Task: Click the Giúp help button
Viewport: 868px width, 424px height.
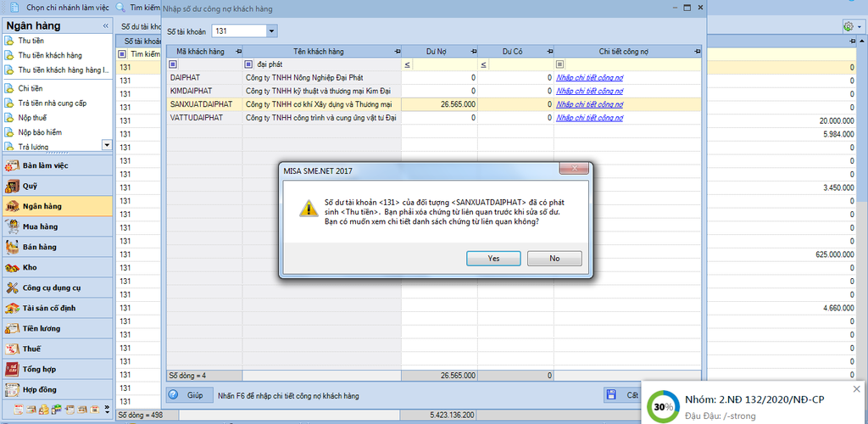Action: tap(189, 395)
